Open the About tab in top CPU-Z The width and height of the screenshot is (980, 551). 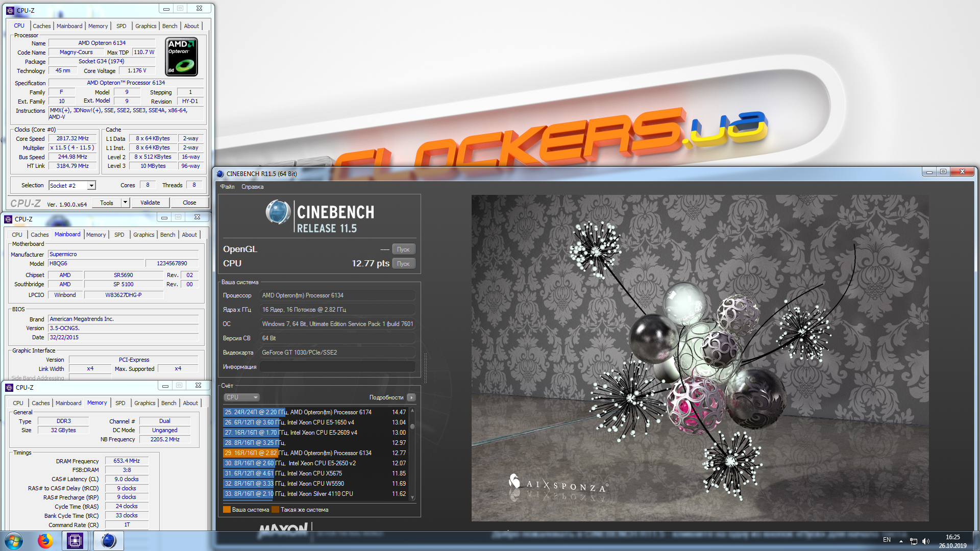pos(191,26)
